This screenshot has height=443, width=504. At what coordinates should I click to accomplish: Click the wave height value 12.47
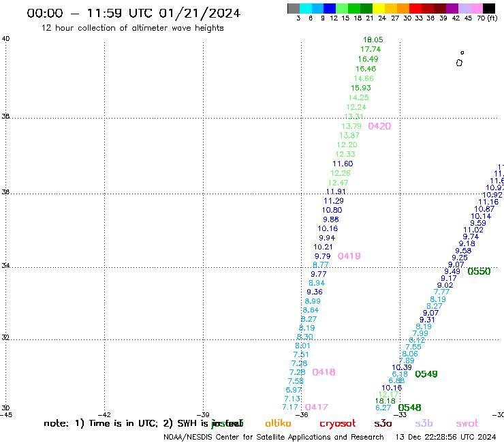click(338, 183)
